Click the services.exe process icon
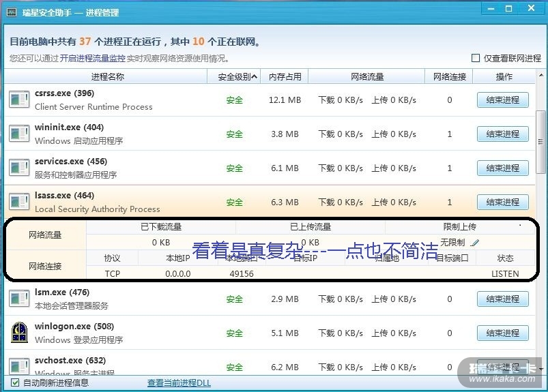548x392 pixels. [19, 168]
